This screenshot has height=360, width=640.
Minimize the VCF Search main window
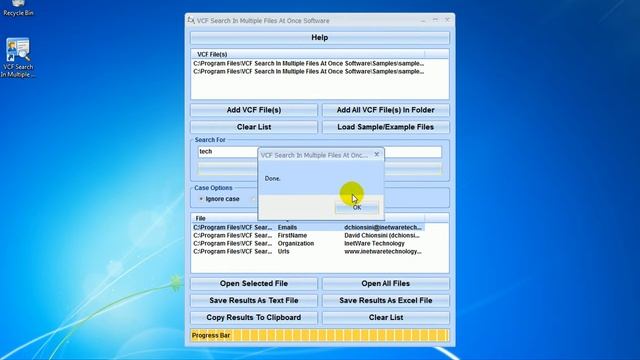(423, 20)
